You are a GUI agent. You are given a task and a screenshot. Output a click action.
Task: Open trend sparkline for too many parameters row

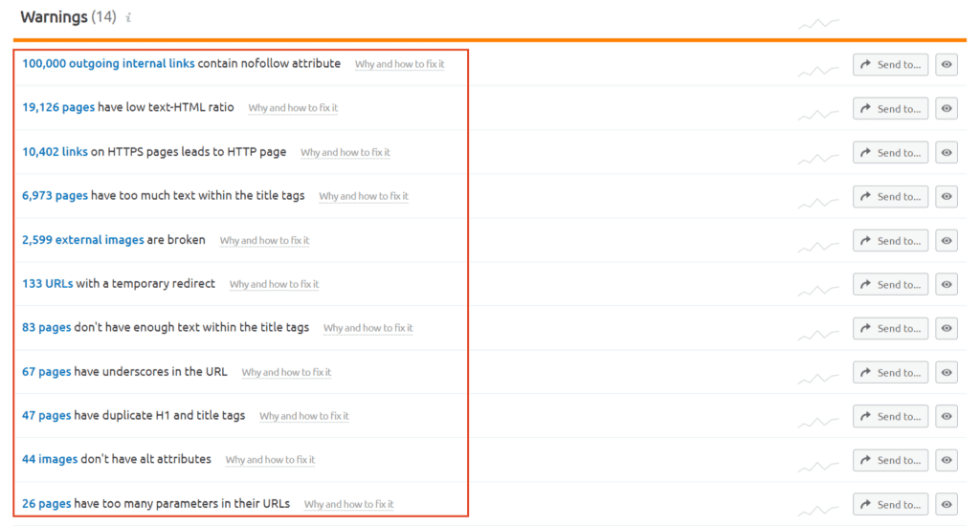pos(818,511)
